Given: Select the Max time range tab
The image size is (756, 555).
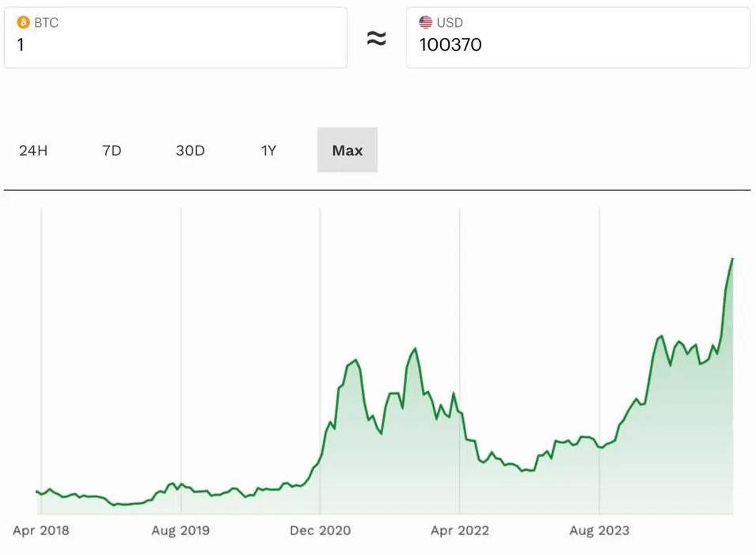Looking at the screenshot, I should 348,150.
